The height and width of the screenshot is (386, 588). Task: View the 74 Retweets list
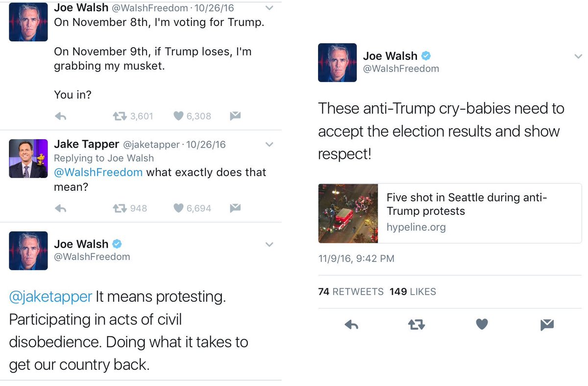[350, 292]
